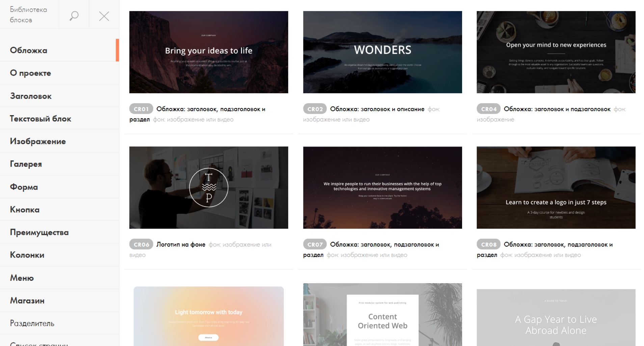Image resolution: width=644 pixels, height=346 pixels.
Task: Close the block library panel
Action: click(x=104, y=16)
